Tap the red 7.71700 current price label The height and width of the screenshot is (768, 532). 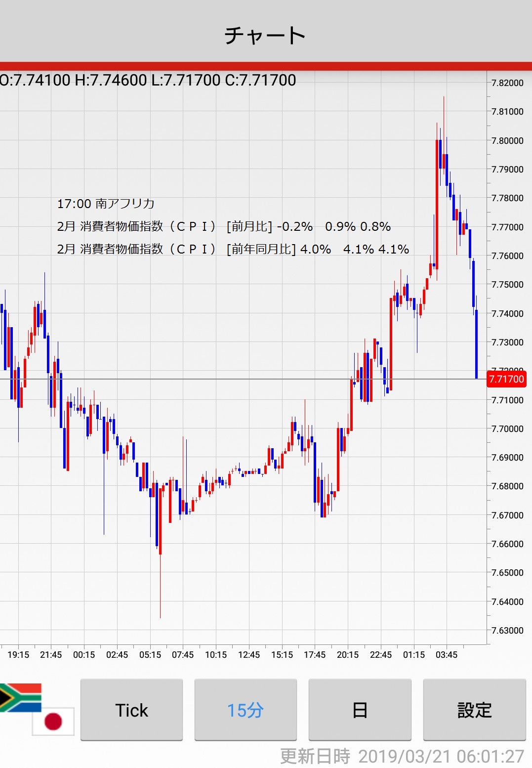point(506,379)
